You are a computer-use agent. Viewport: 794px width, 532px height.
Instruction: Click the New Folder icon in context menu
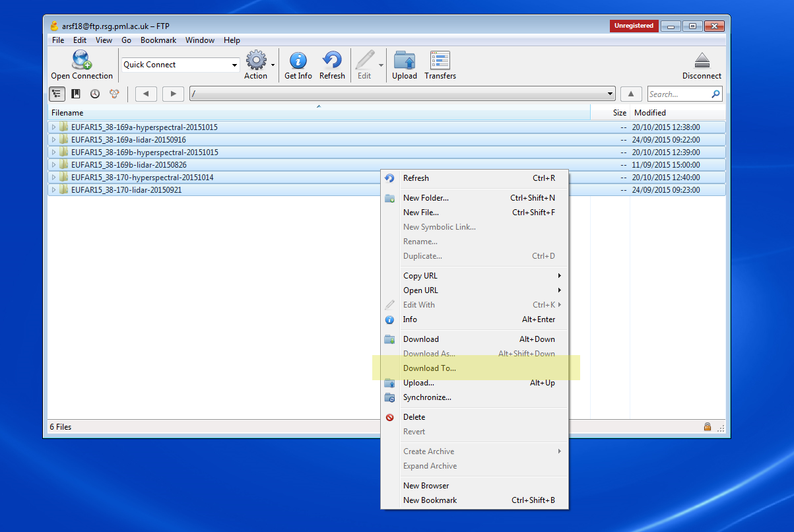pyautogui.click(x=389, y=198)
